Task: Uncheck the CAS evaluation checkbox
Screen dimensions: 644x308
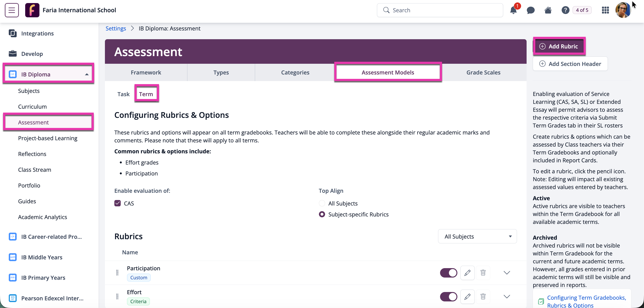Action: 117,203
